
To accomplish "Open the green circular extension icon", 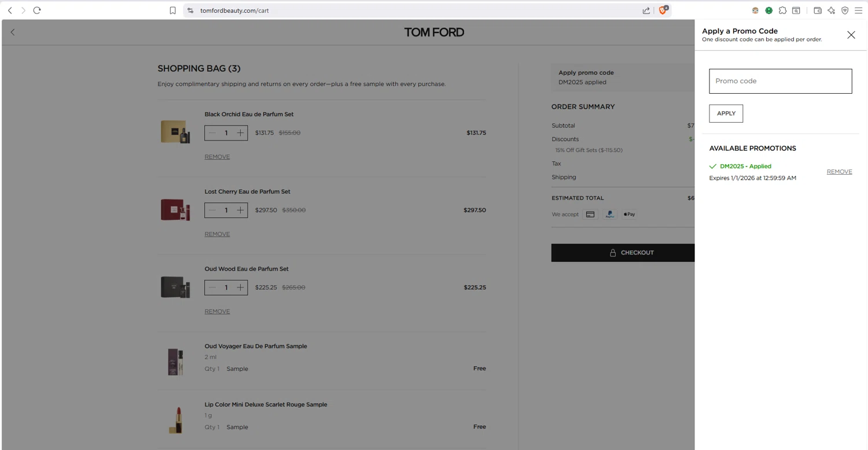I will click(x=768, y=10).
